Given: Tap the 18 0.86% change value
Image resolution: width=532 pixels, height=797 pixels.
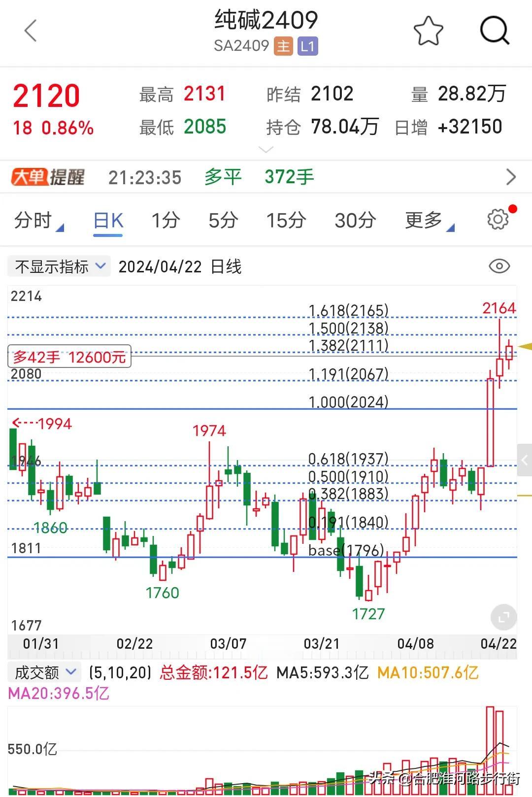Looking at the screenshot, I should (x=53, y=128).
